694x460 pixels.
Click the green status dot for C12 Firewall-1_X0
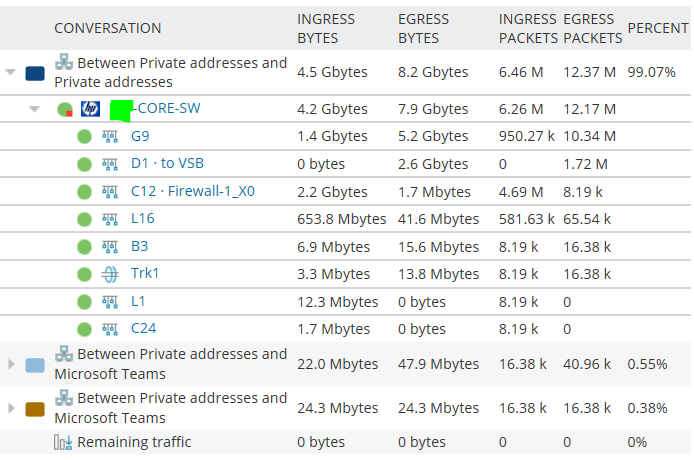[84, 192]
